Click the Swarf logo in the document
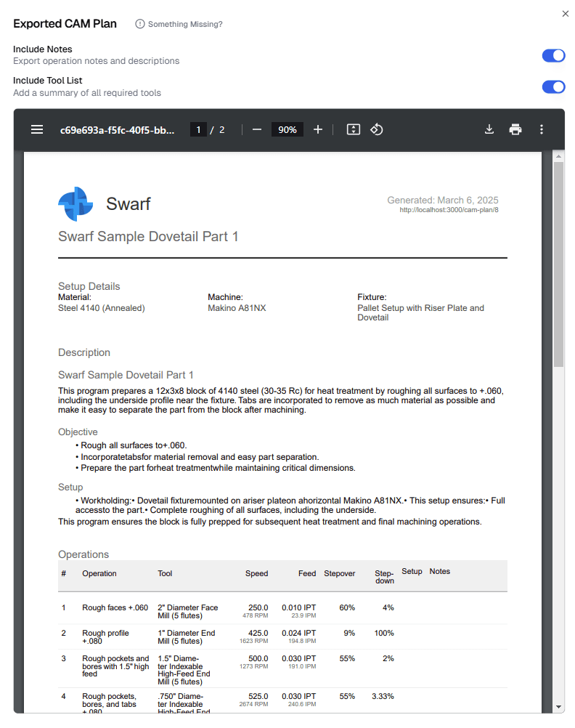The width and height of the screenshot is (575, 728). tap(76, 204)
